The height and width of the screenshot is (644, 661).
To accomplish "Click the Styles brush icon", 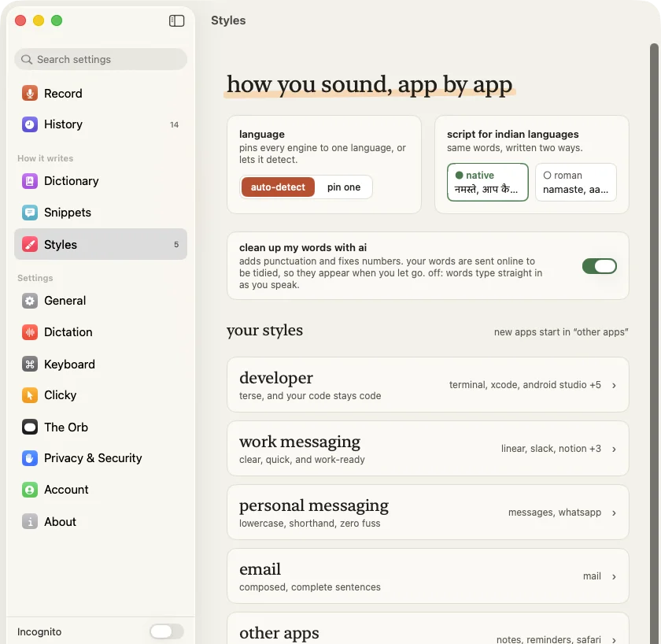I will [30, 245].
